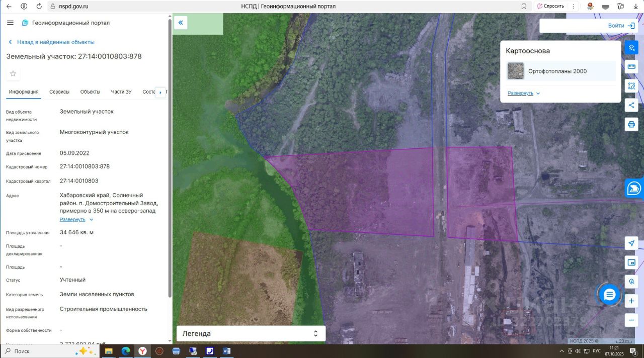Open the blue assistant widget on the right edge
644x358 pixels.
click(x=634, y=189)
